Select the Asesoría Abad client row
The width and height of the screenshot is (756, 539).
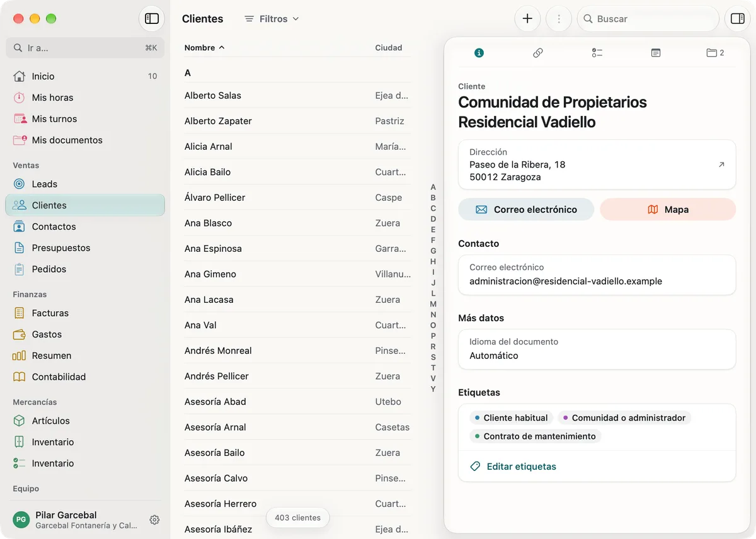(x=297, y=402)
